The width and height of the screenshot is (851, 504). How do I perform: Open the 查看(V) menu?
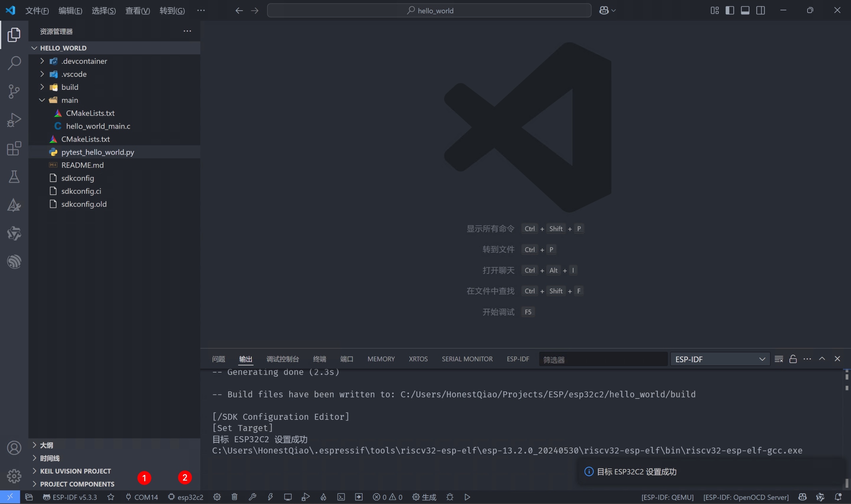137,11
